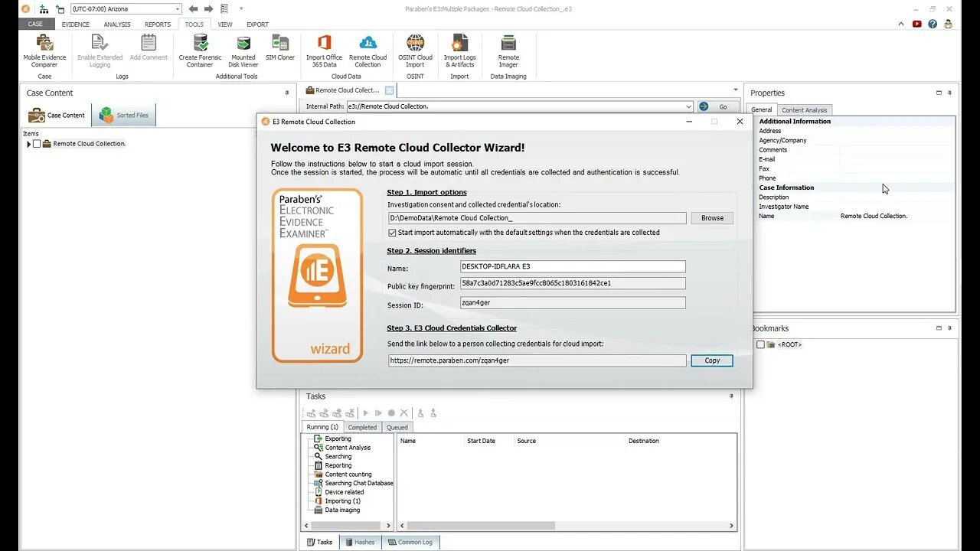Open quick access toolbar customize arrow
Screen dimensions: 980x551
(x=241, y=9)
